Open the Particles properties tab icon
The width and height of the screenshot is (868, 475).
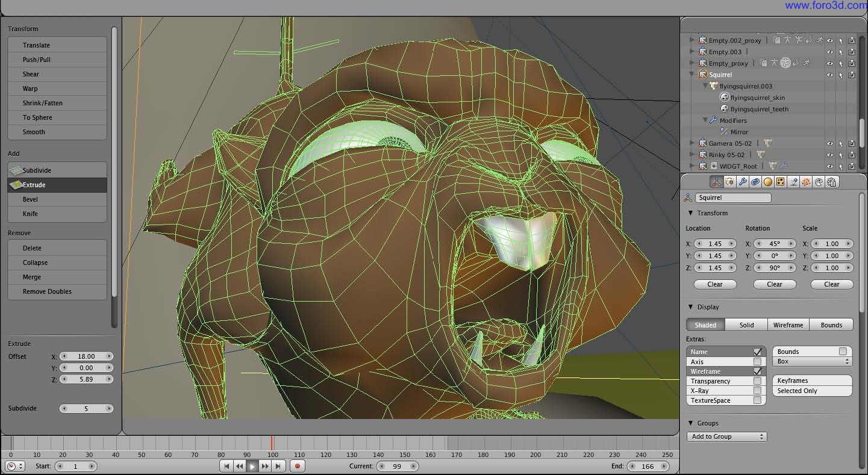click(x=806, y=182)
